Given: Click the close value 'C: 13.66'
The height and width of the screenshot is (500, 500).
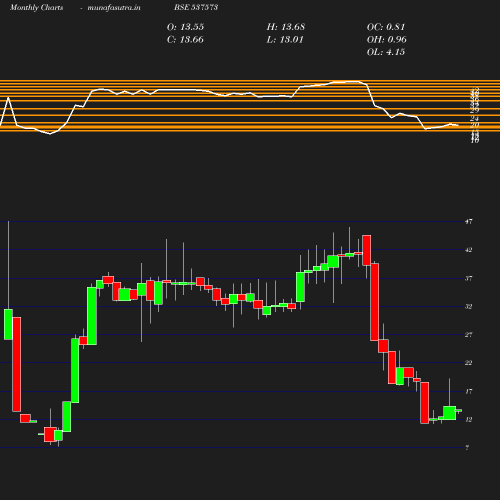Looking at the screenshot, I should (185, 40).
